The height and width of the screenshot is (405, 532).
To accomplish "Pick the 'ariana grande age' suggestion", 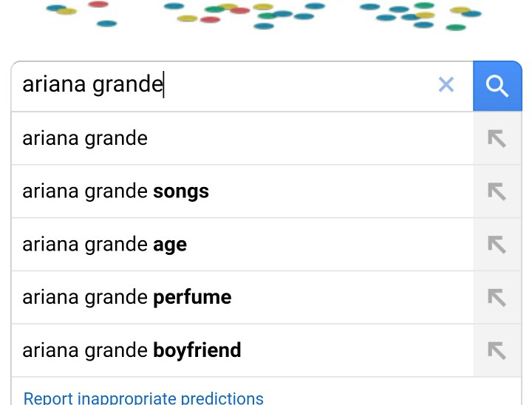I will point(242,245).
